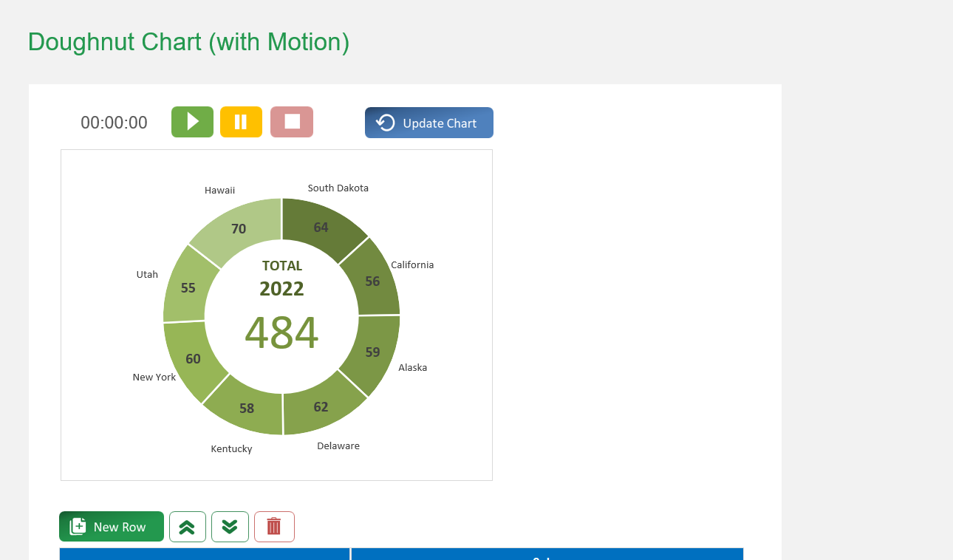Click the Alaska segment showing 59
The height and width of the screenshot is (560, 953).
coord(372,352)
